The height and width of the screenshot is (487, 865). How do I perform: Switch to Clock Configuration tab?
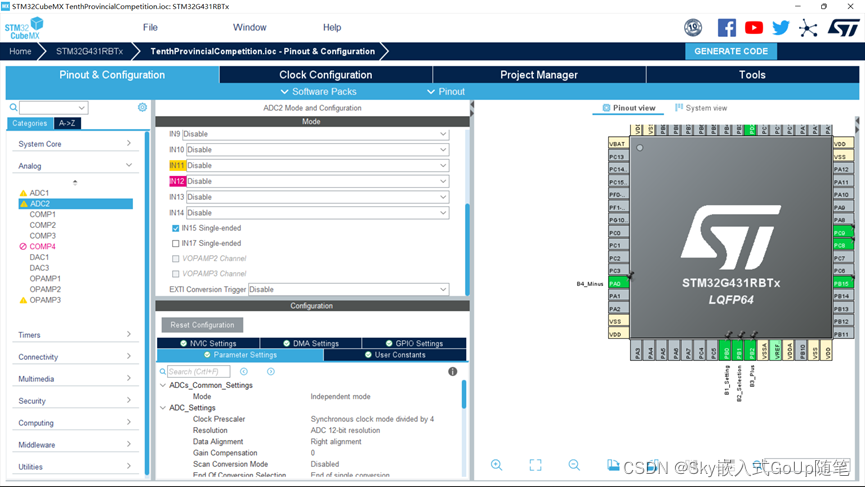(325, 74)
